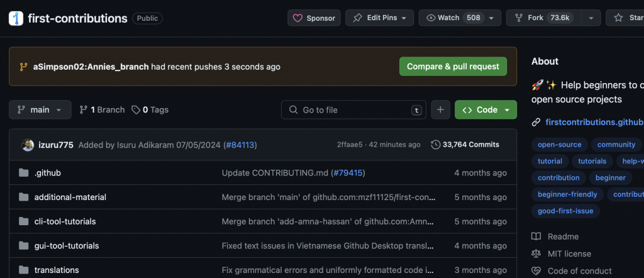View the 0 Tags link
This screenshot has width=644, height=278.
tap(150, 109)
